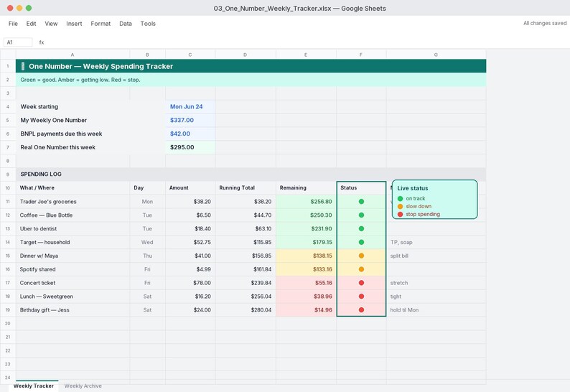
Task: Click the green status dot for Uber to dentist
Action: click(x=361, y=229)
